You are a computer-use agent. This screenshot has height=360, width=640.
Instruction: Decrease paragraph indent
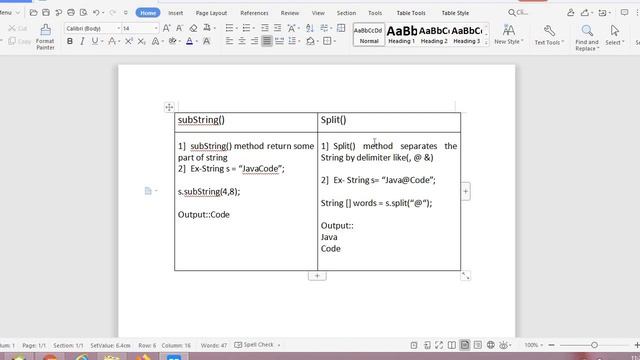pyautogui.click(x=265, y=28)
